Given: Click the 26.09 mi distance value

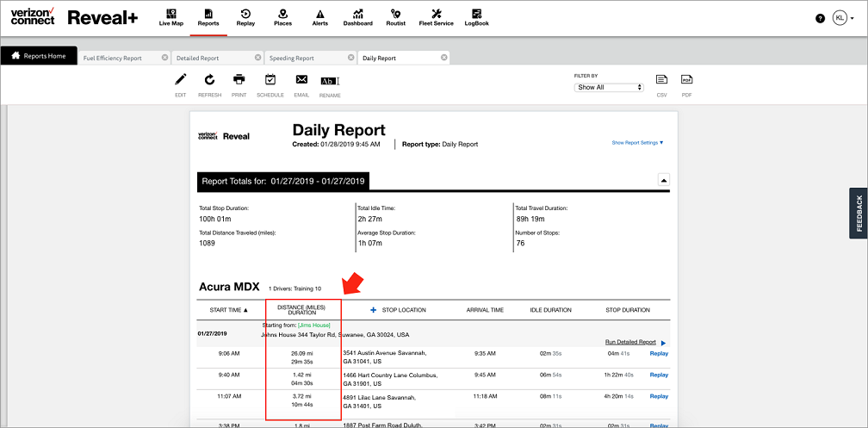Looking at the screenshot, I should (301, 352).
